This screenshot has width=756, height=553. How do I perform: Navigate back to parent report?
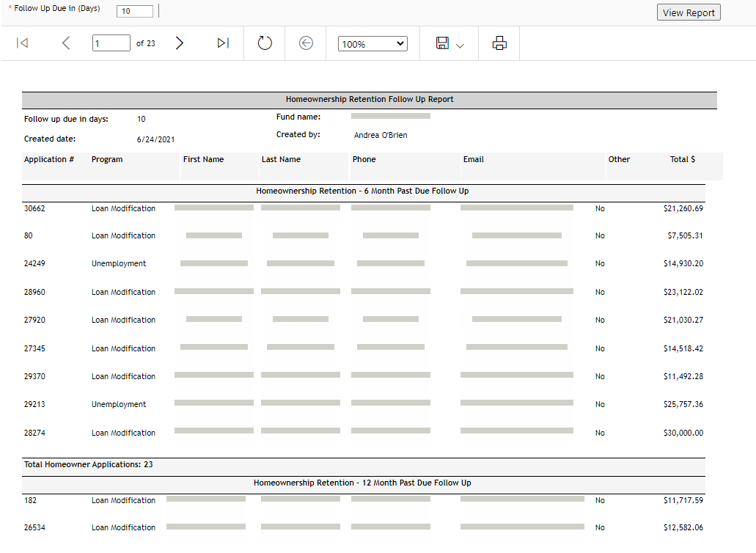pos(307,43)
